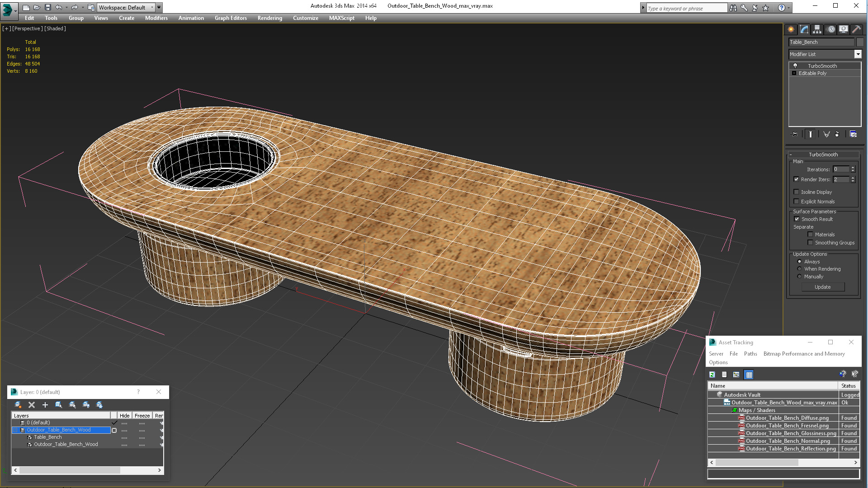The image size is (868, 488).
Task: Open the Rendering menu
Action: (x=269, y=18)
